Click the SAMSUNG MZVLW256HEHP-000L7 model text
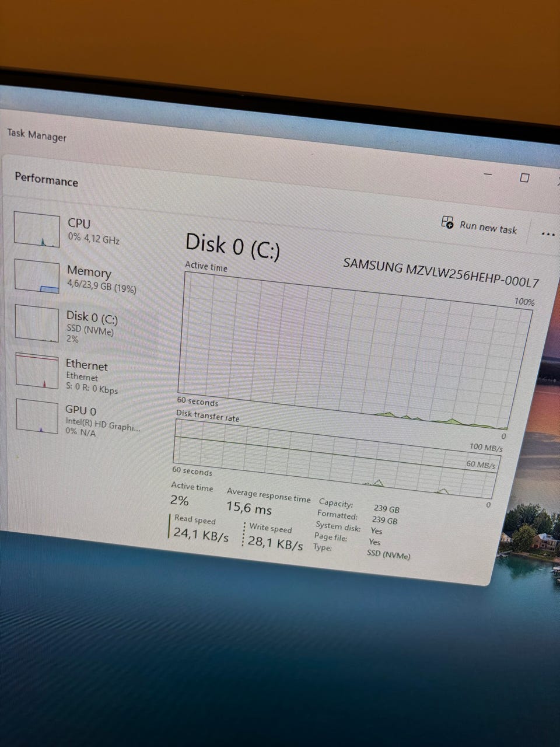 click(441, 272)
